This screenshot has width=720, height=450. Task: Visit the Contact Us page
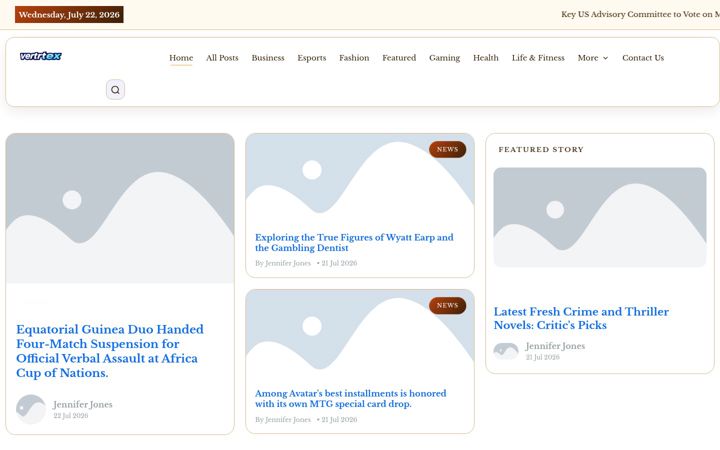(643, 58)
